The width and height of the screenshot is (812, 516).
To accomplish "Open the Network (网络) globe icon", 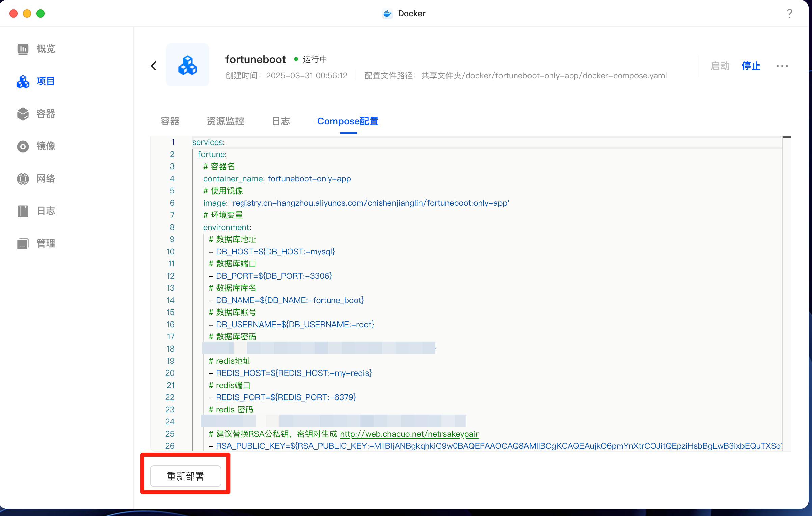I will [x=23, y=179].
